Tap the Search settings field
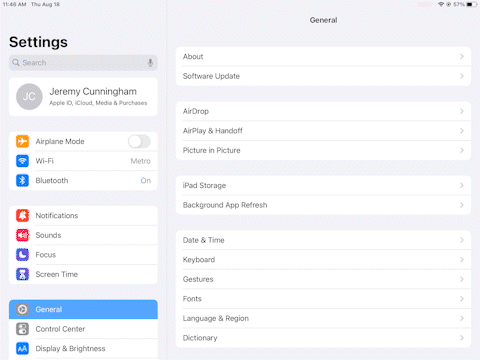 (83, 63)
